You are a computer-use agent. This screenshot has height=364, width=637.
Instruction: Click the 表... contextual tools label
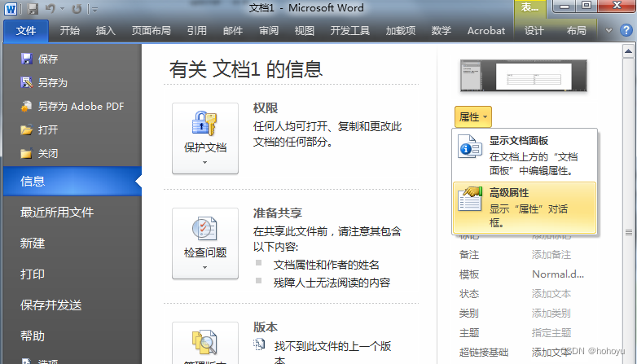(x=529, y=7)
